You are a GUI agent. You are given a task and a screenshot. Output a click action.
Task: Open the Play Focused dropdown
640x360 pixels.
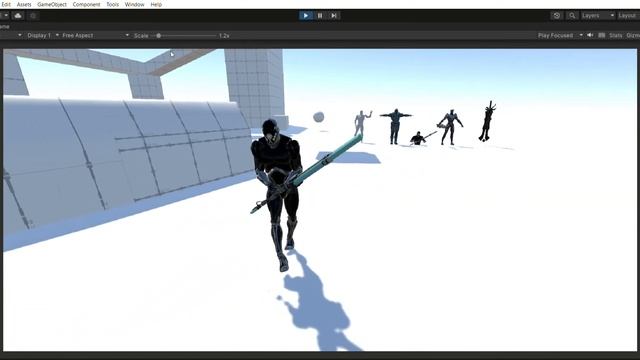tap(560, 36)
